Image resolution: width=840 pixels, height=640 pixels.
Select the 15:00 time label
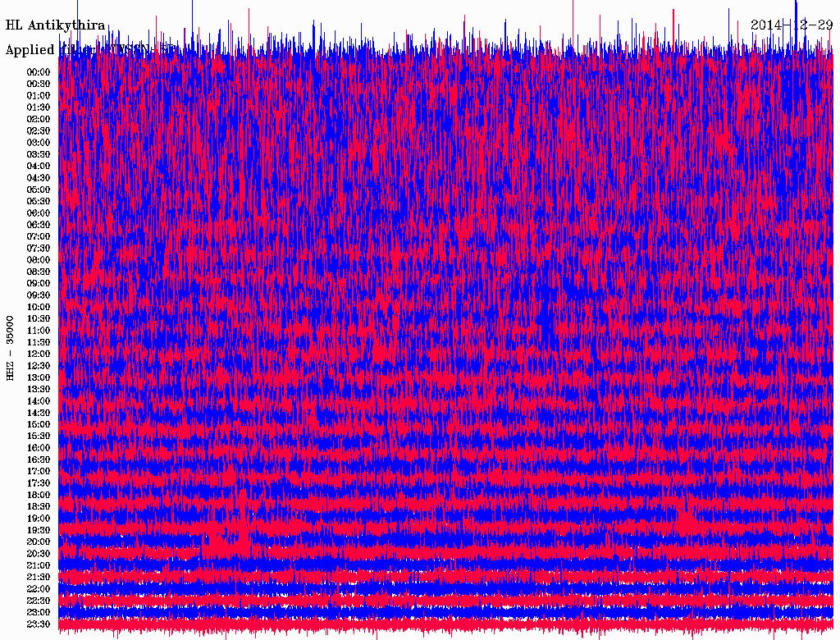point(39,424)
